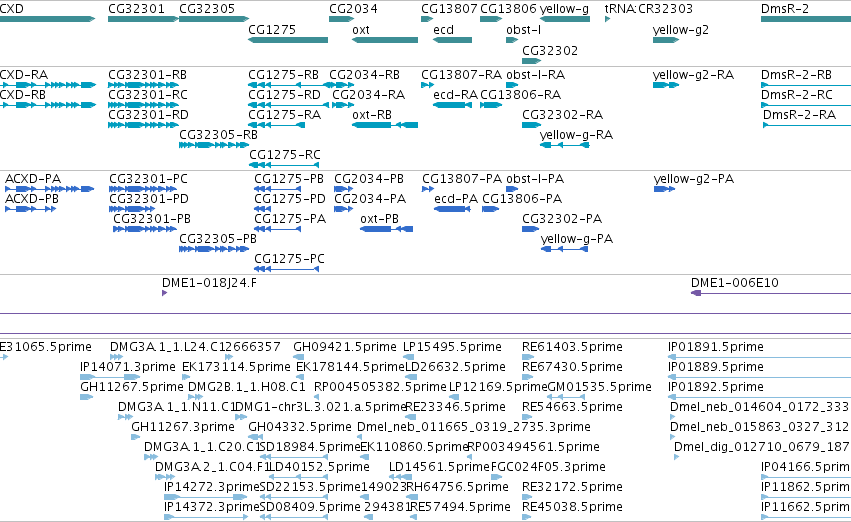Open the CG1275 gene label
Viewport: 851px width, 522px height.
click(x=272, y=29)
